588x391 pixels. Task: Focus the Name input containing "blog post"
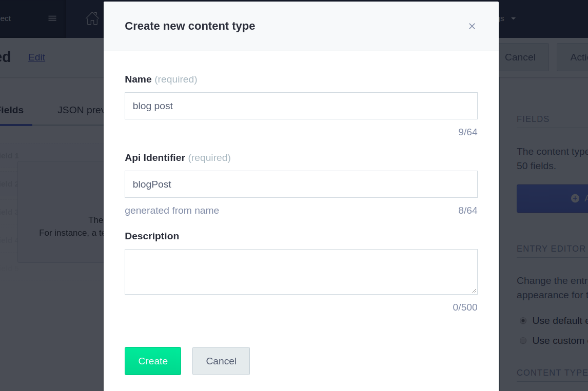(x=301, y=106)
